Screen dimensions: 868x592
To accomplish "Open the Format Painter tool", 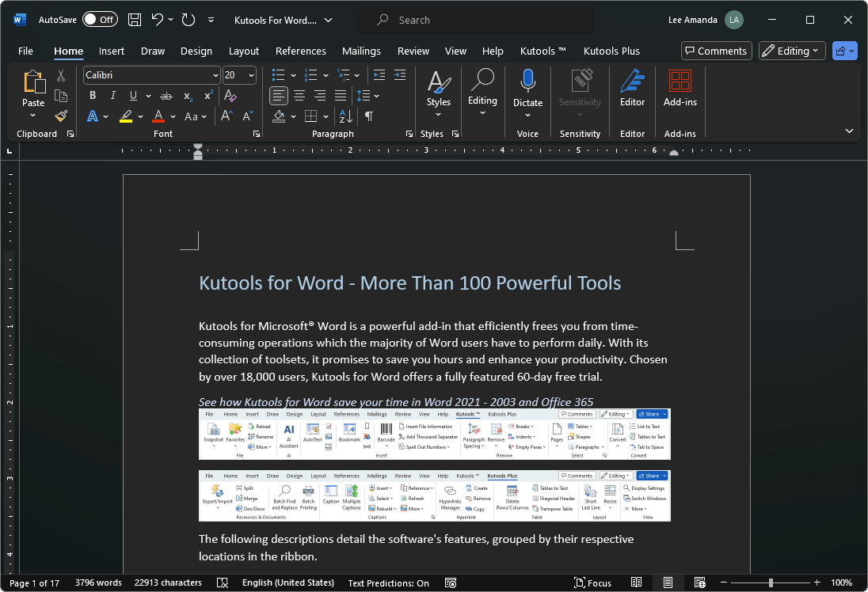I will pyautogui.click(x=61, y=116).
